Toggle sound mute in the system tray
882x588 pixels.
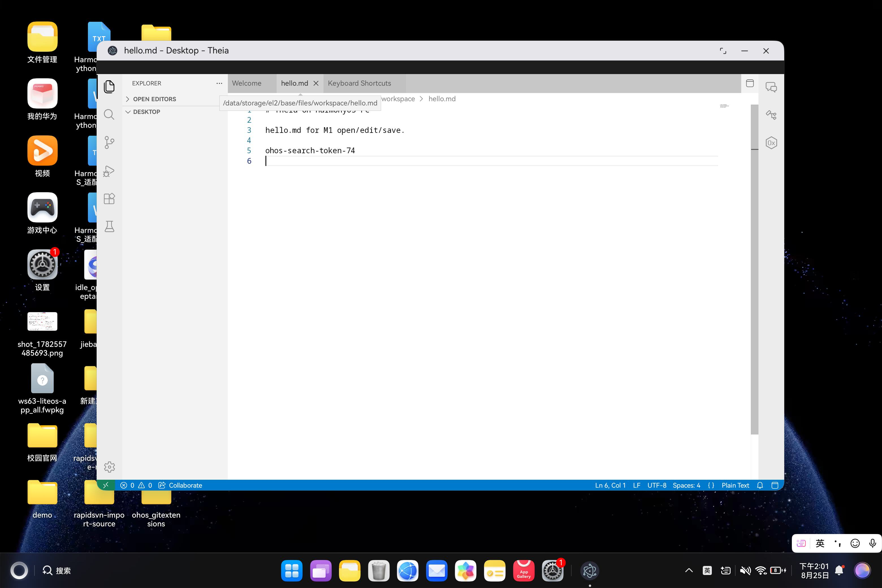click(x=745, y=570)
